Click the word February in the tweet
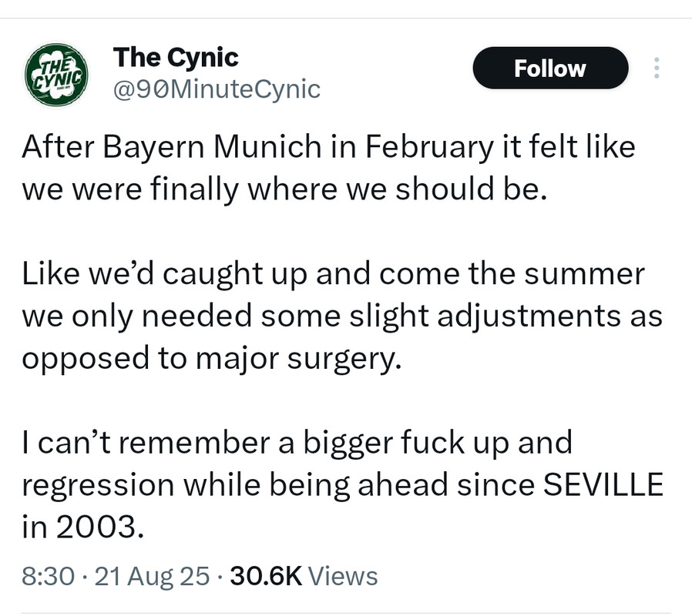Viewport: 692px width, 616px height. coord(429,147)
